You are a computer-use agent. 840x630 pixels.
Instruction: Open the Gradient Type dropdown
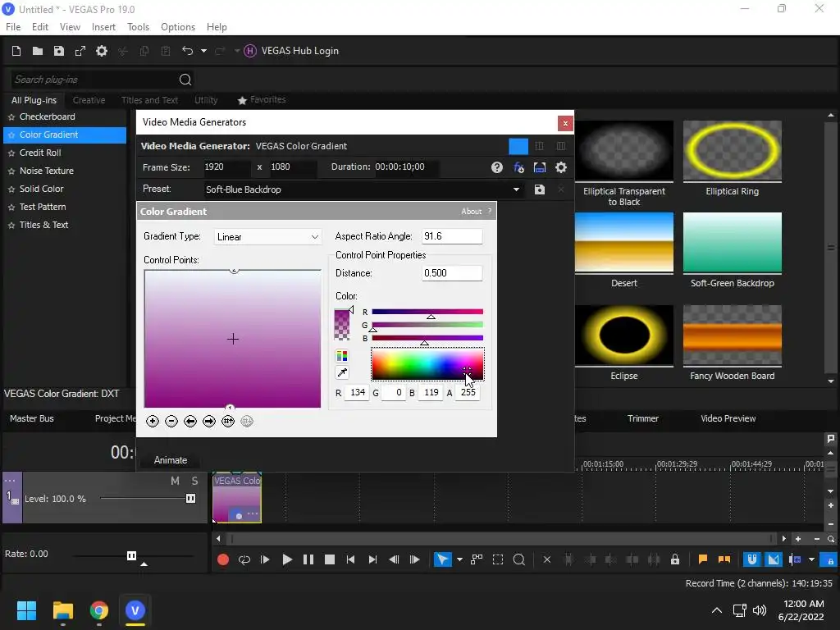tap(267, 237)
